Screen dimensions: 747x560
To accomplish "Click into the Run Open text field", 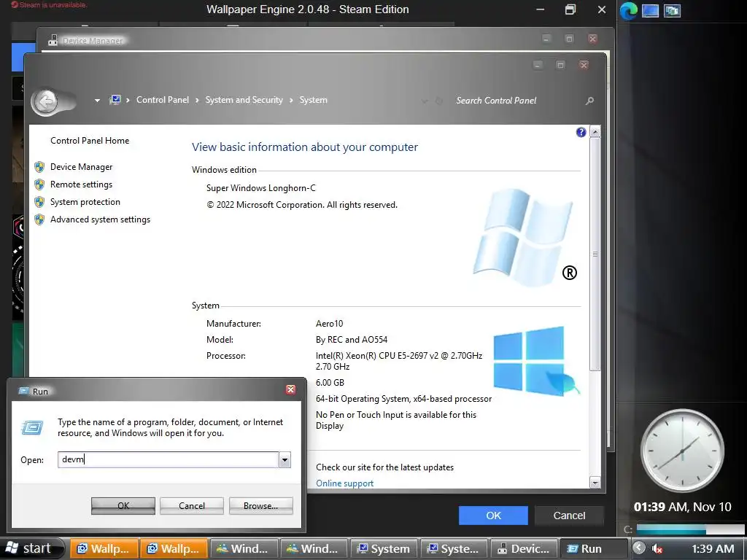I will (169, 459).
